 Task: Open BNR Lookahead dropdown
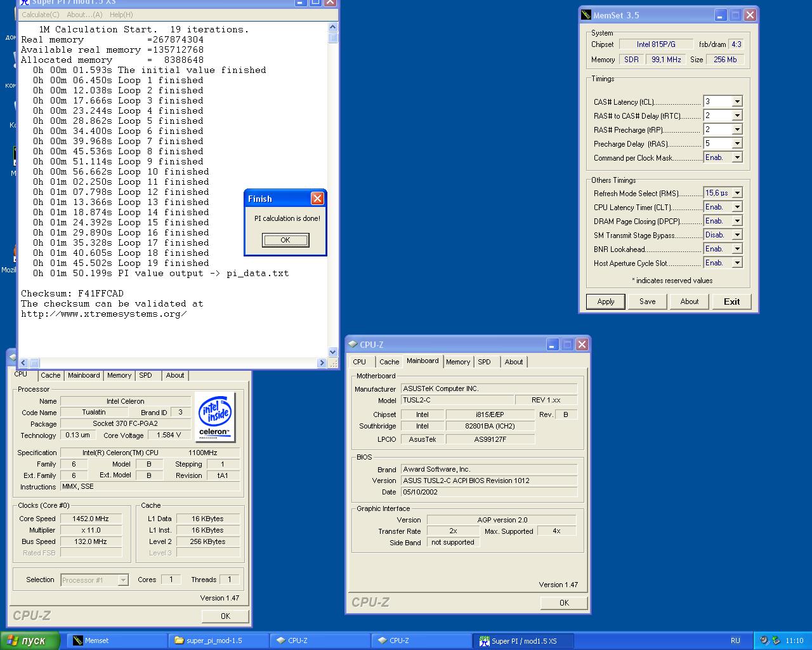tap(737, 249)
